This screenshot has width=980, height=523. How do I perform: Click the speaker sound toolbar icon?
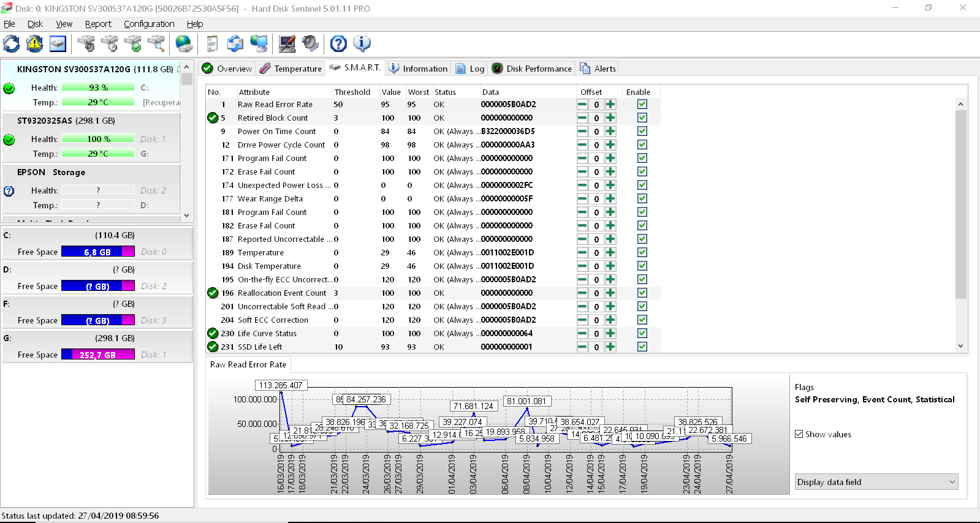coord(310,43)
